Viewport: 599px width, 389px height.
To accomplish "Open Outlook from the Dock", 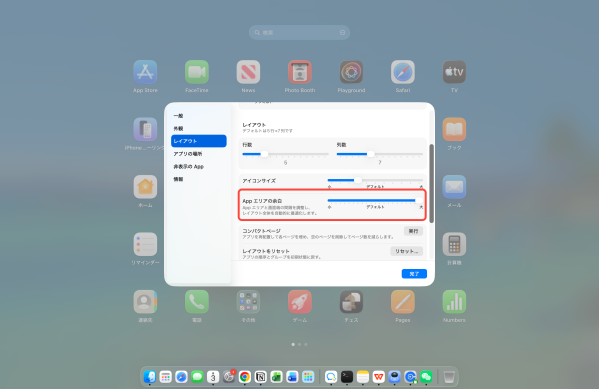I will click(292, 377).
